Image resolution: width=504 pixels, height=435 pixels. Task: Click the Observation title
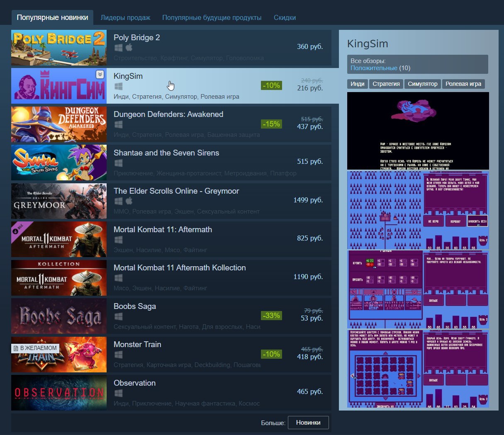(134, 383)
